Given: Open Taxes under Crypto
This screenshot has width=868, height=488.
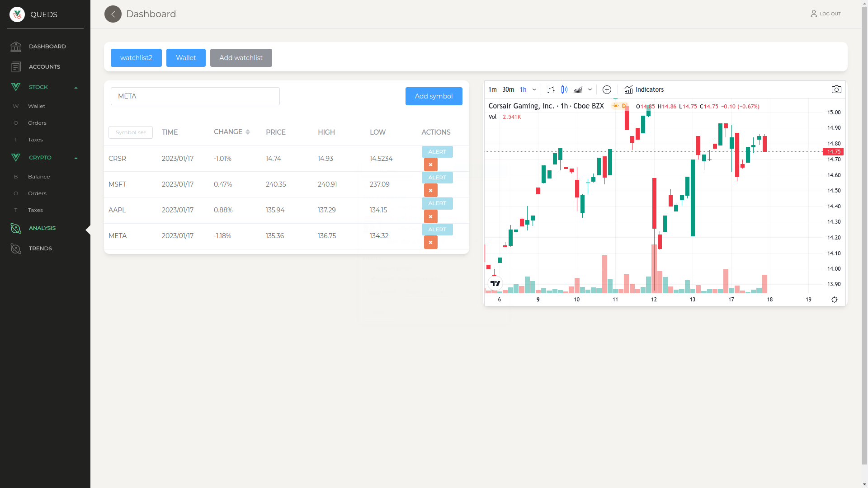Looking at the screenshot, I should (35, 210).
